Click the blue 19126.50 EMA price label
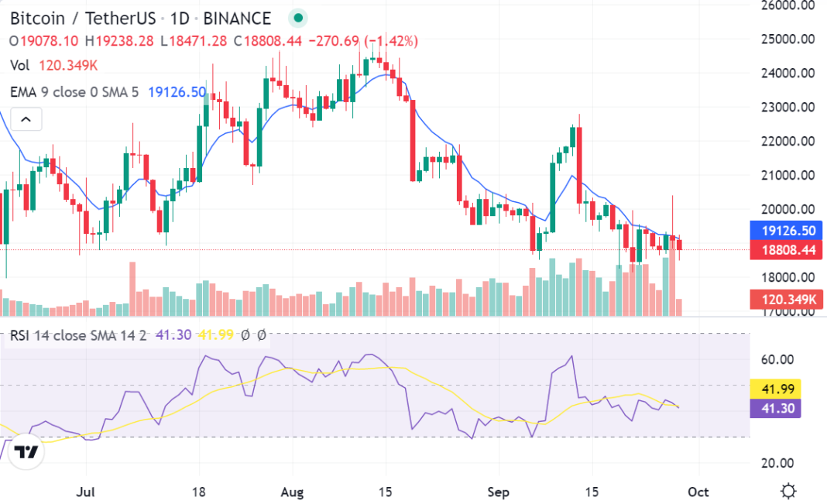 point(785,231)
